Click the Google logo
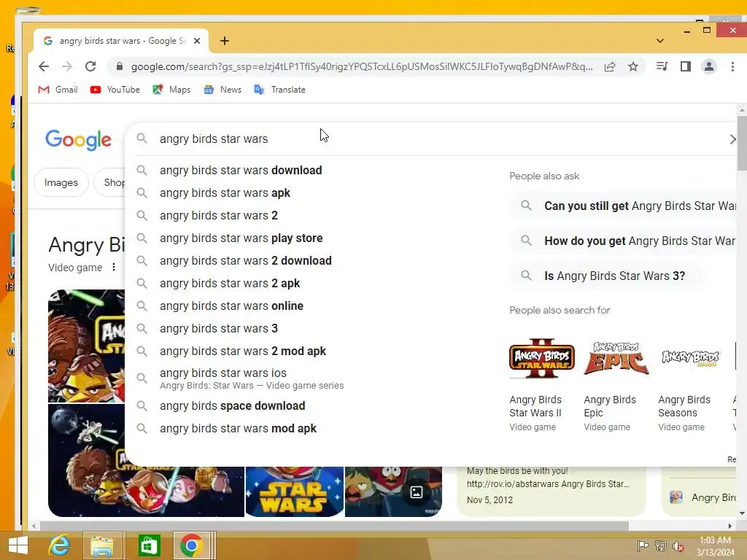 79,140
